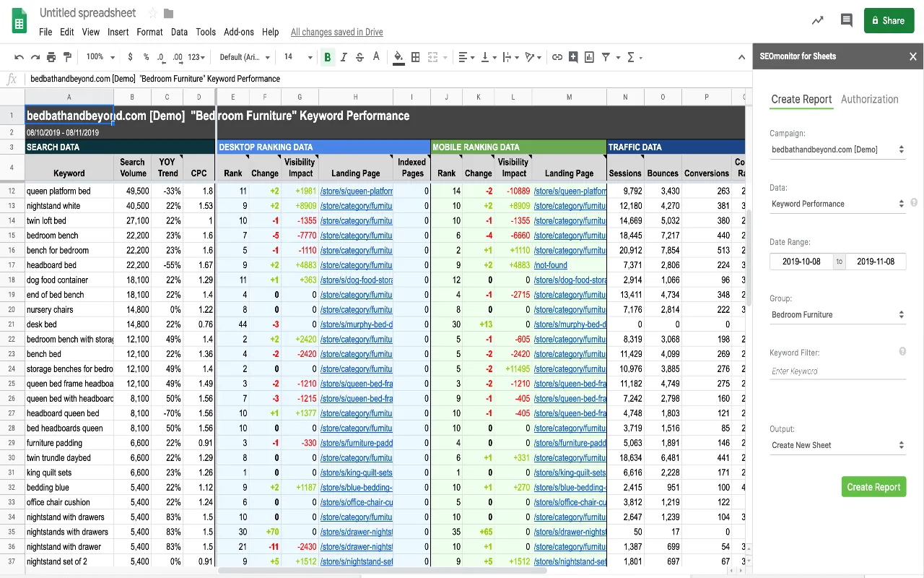Toggle strikethrough formatting
924x578 pixels.
click(359, 56)
